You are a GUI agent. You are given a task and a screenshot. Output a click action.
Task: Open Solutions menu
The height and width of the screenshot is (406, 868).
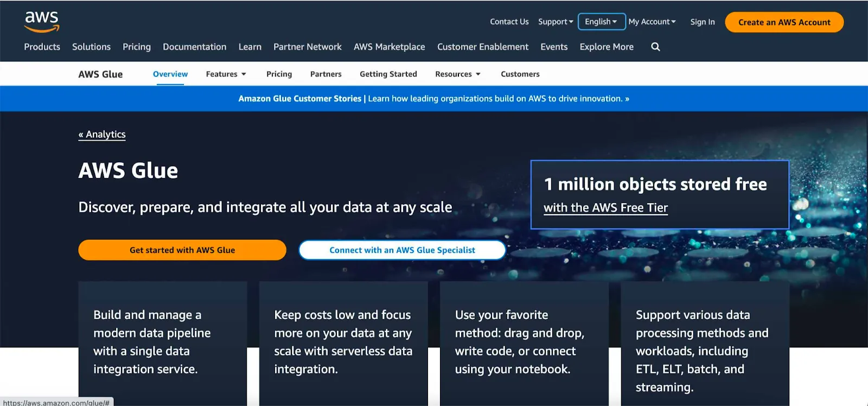(91, 47)
